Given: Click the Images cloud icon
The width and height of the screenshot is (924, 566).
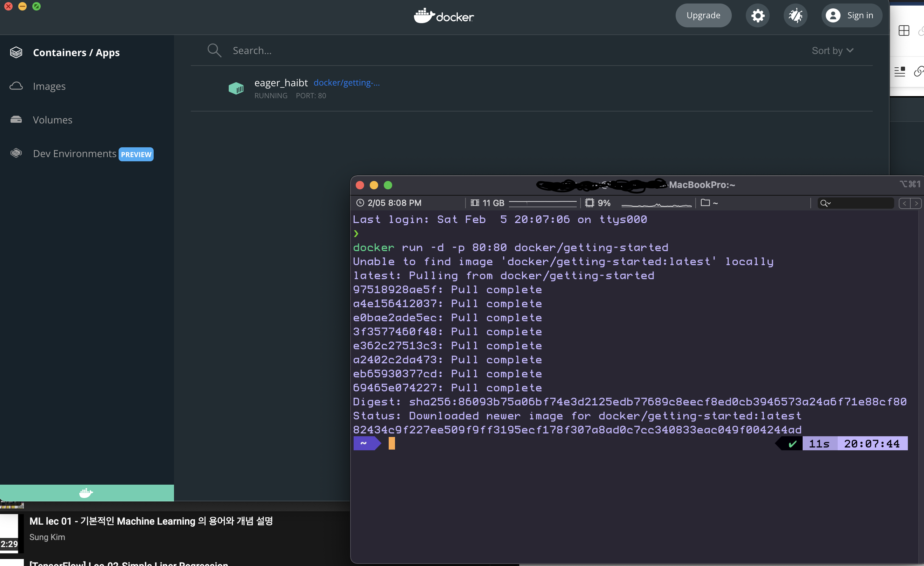Looking at the screenshot, I should (x=16, y=86).
